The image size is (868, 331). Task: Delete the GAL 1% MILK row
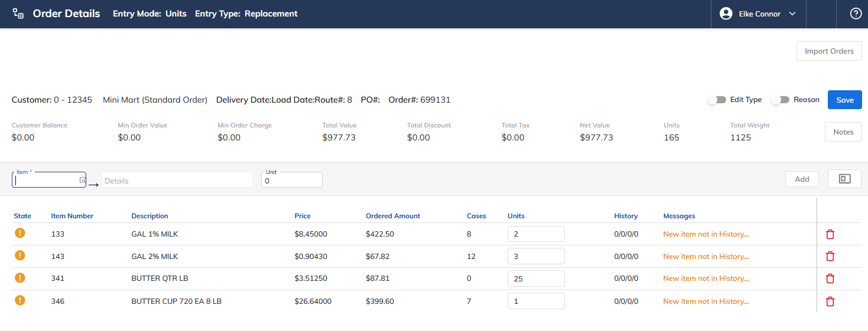pos(830,234)
